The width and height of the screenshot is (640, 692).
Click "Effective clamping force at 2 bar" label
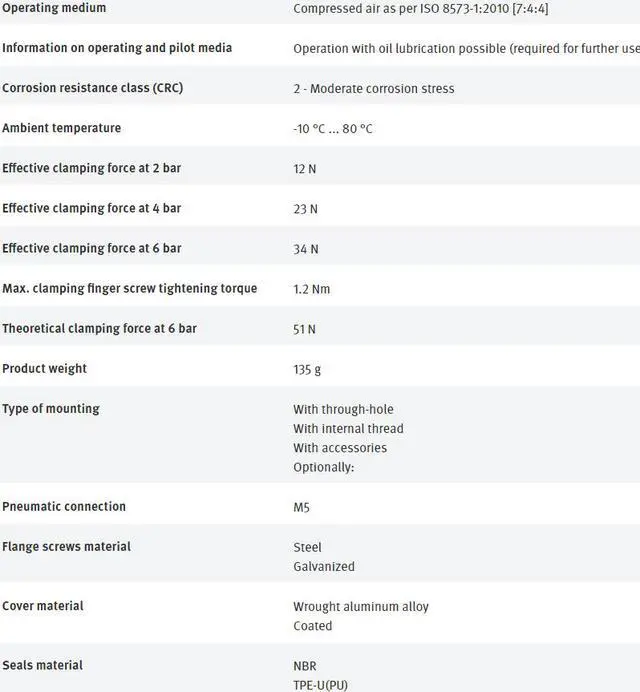[x=91, y=168]
